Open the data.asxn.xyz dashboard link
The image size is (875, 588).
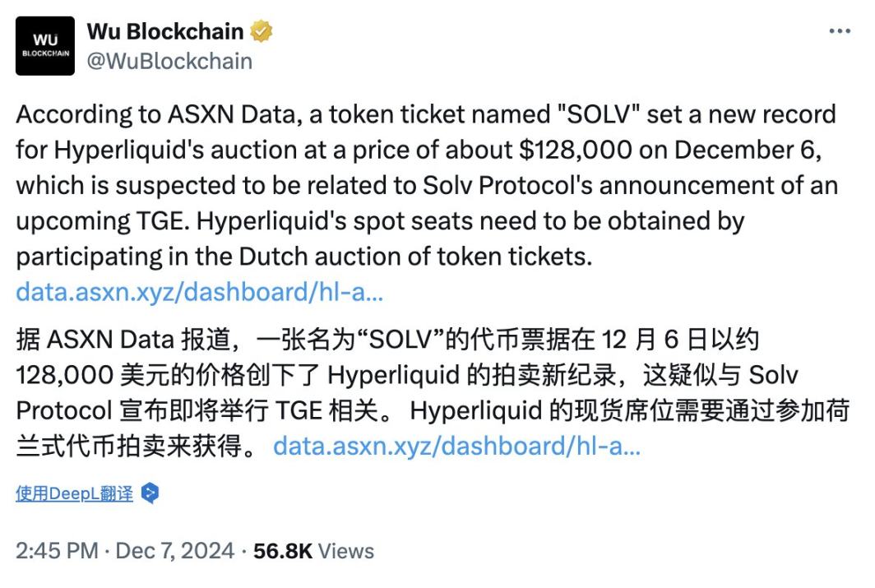[x=201, y=291]
